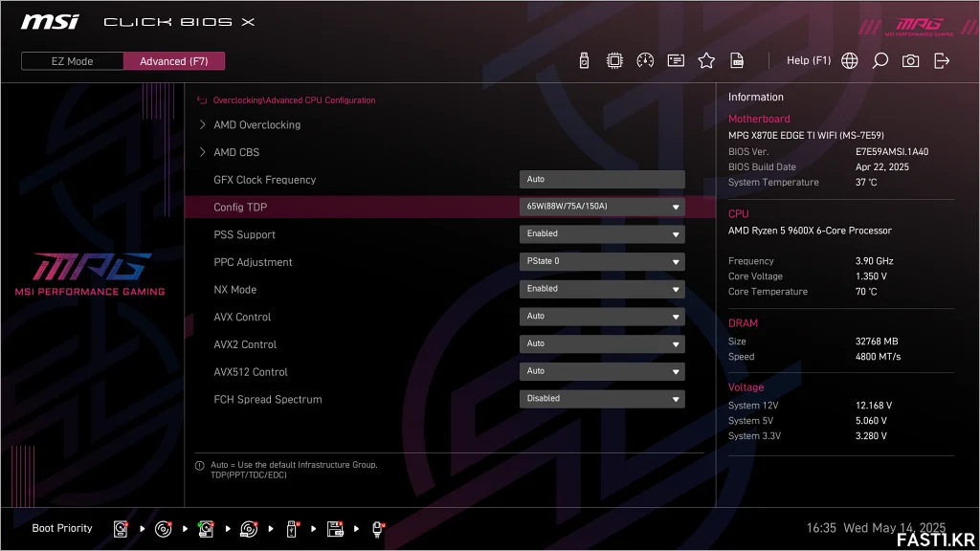Select the GFX Clock Frequency label
This screenshot has width=980, height=551.
(264, 180)
